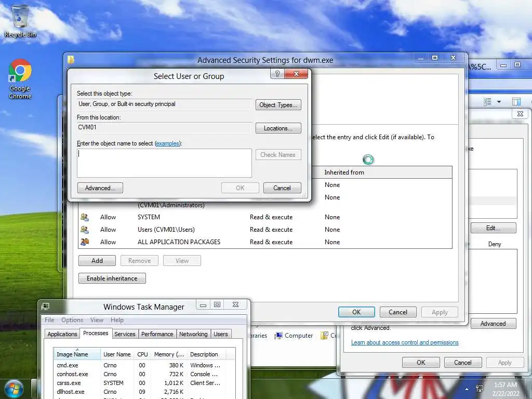Image resolution: width=532 pixels, height=399 pixels.
Task: Click Remove in Advanced Security Settings
Action: (x=139, y=261)
